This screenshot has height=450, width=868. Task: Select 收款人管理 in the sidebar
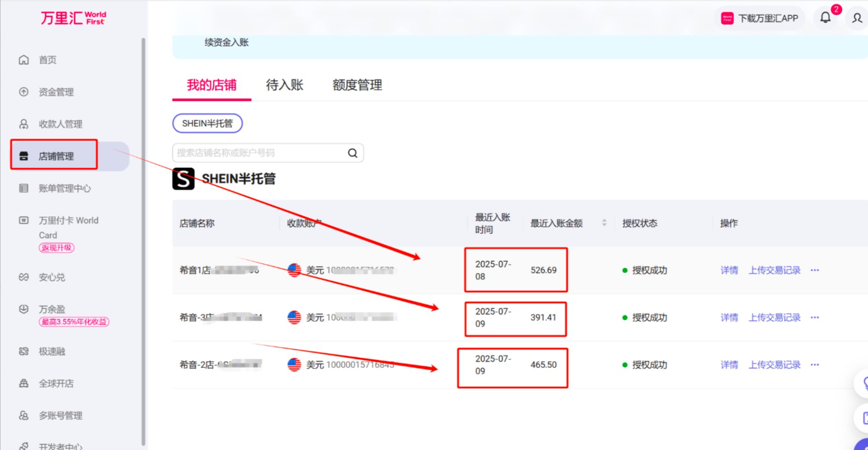coord(60,124)
